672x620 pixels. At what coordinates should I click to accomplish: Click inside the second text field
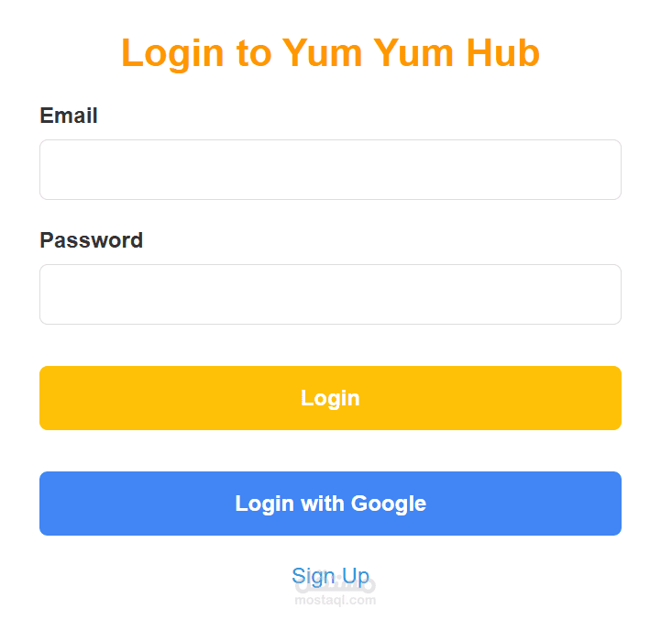[330, 294]
